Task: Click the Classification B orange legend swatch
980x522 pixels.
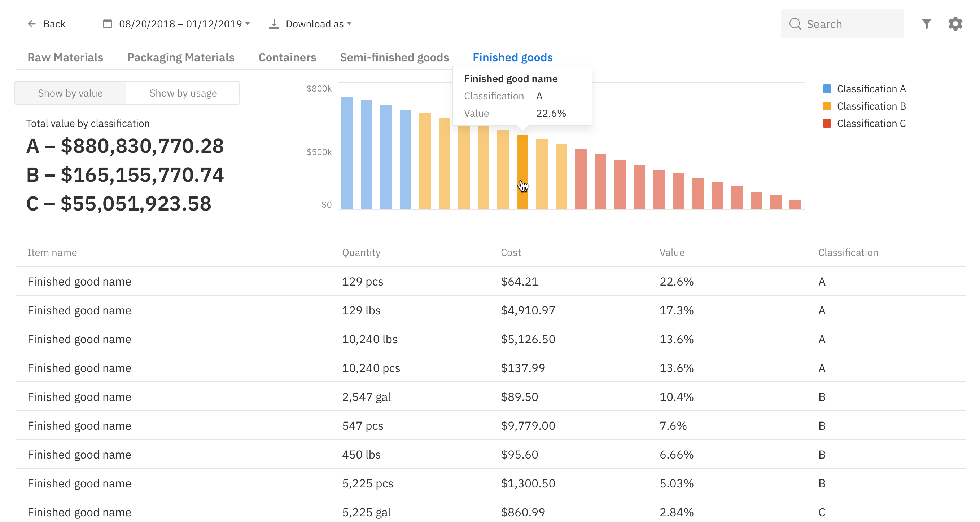Action: point(827,106)
